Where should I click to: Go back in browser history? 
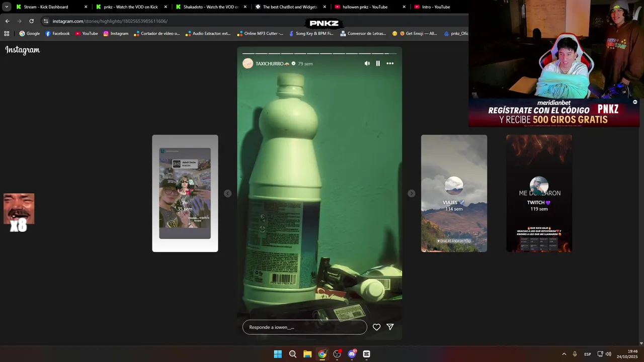[x=7, y=21]
